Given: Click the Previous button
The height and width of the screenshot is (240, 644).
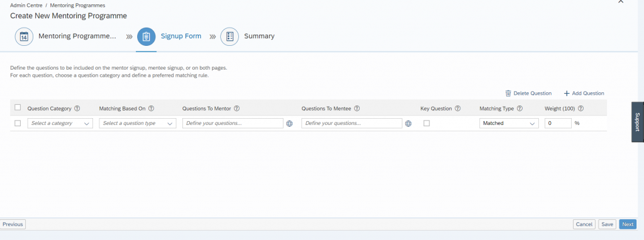Looking at the screenshot, I should coord(13,224).
